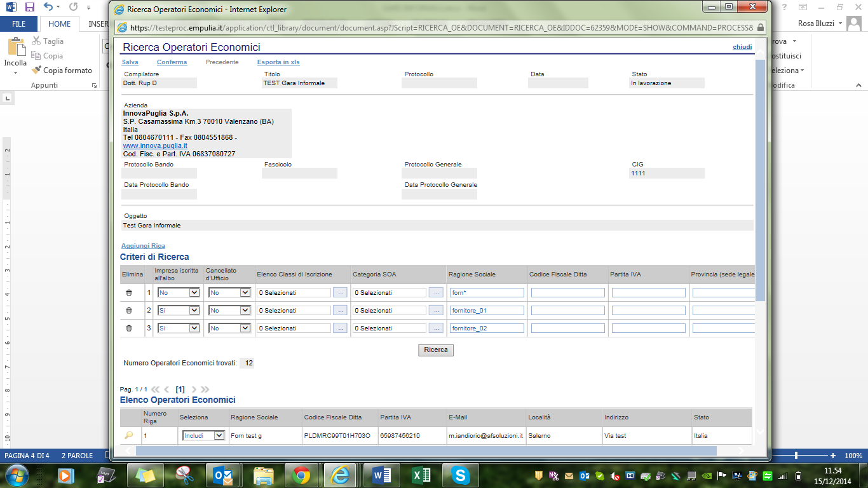
Task: Click system clock showing 11.54
Action: 832,470
